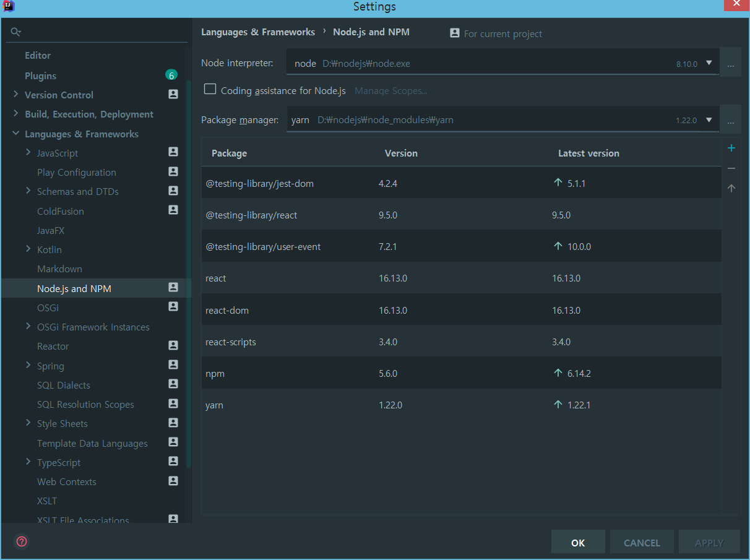Screen dimensions: 750x560
Task: Click the project icon next to Template Data Languages
Action: coord(173,442)
